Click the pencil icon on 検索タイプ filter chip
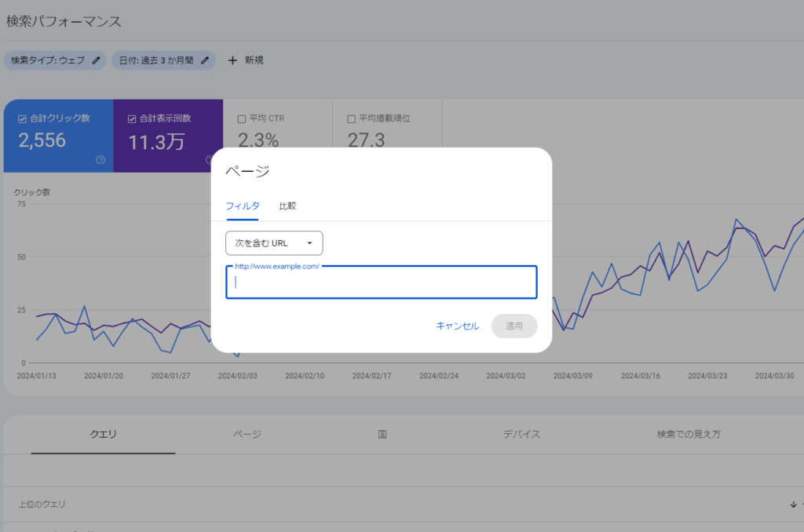The image size is (804, 532). point(94,60)
